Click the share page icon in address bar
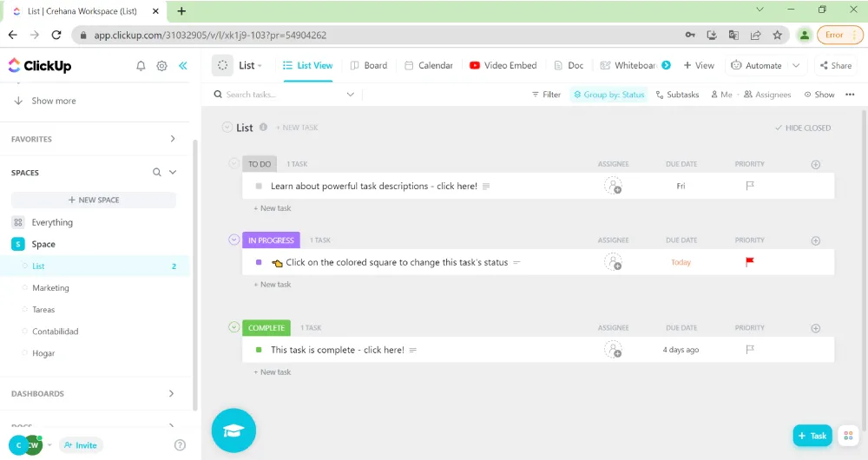 (x=755, y=35)
